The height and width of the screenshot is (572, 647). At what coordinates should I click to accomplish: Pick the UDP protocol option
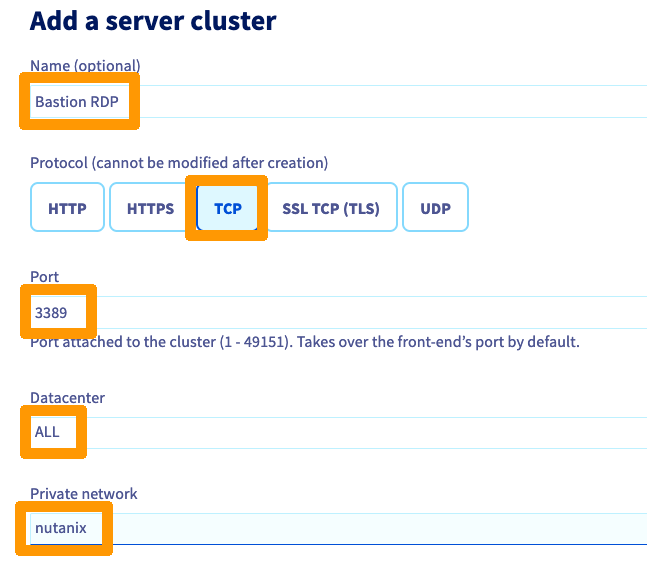[435, 207]
